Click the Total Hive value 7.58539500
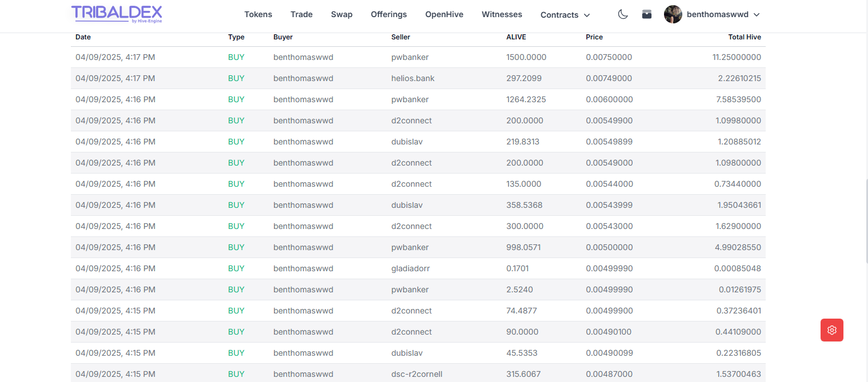 click(738, 99)
